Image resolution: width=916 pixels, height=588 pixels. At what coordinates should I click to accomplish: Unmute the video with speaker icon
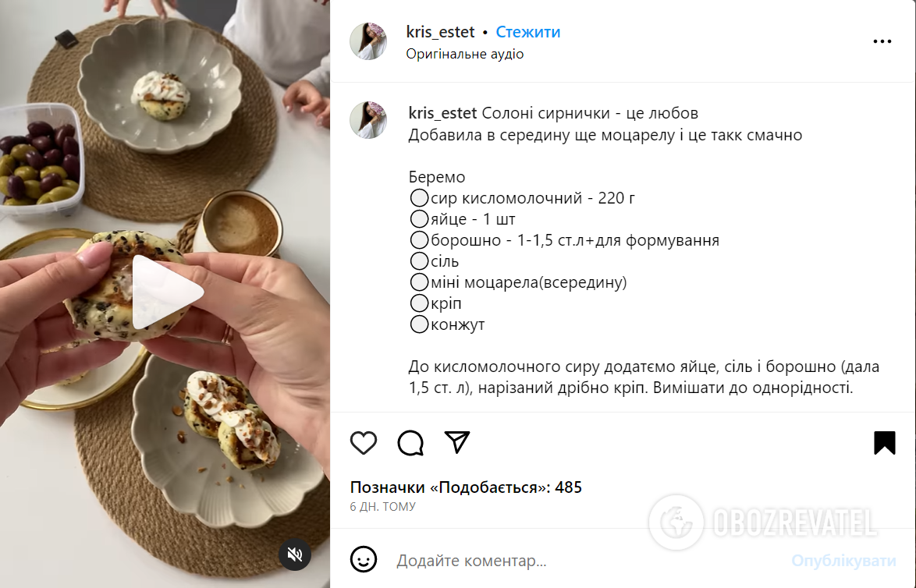(x=295, y=554)
